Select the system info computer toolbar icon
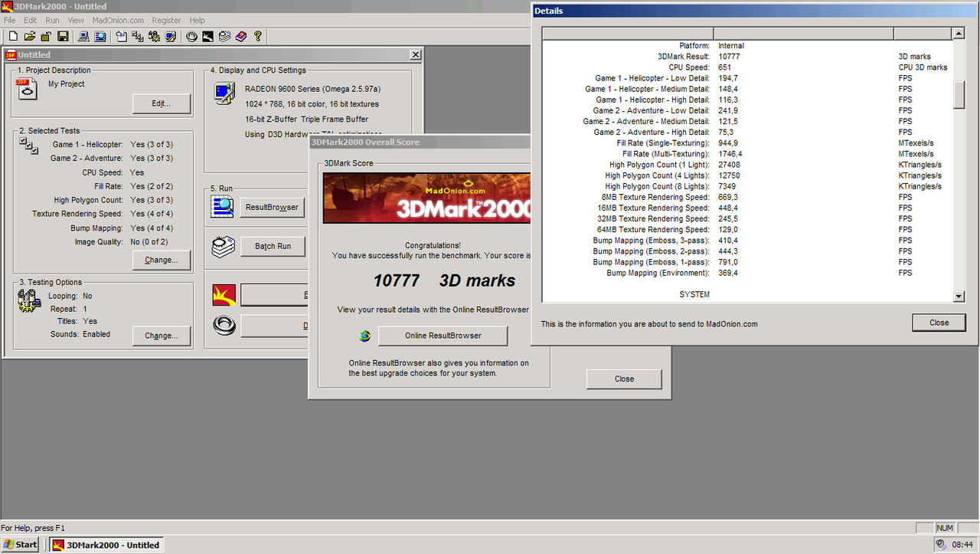 point(85,36)
